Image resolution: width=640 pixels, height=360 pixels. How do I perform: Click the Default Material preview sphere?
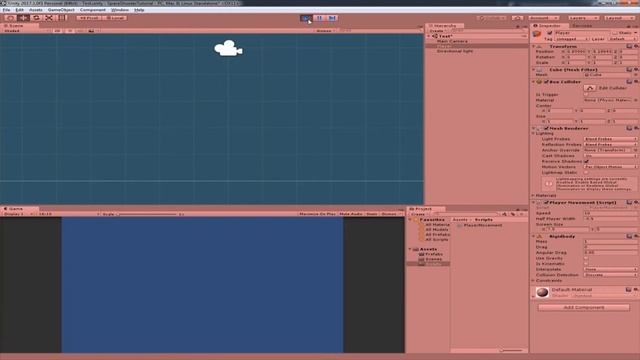542,292
